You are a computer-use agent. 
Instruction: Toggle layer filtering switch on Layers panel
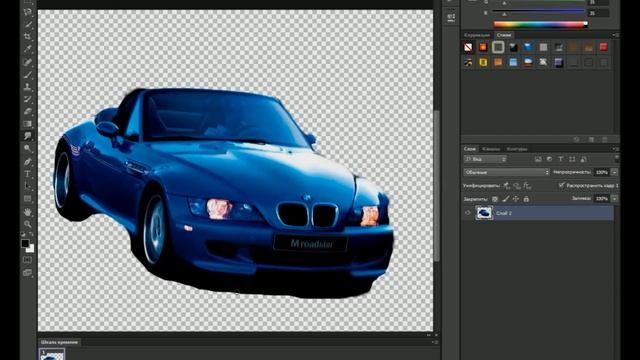[x=617, y=158]
